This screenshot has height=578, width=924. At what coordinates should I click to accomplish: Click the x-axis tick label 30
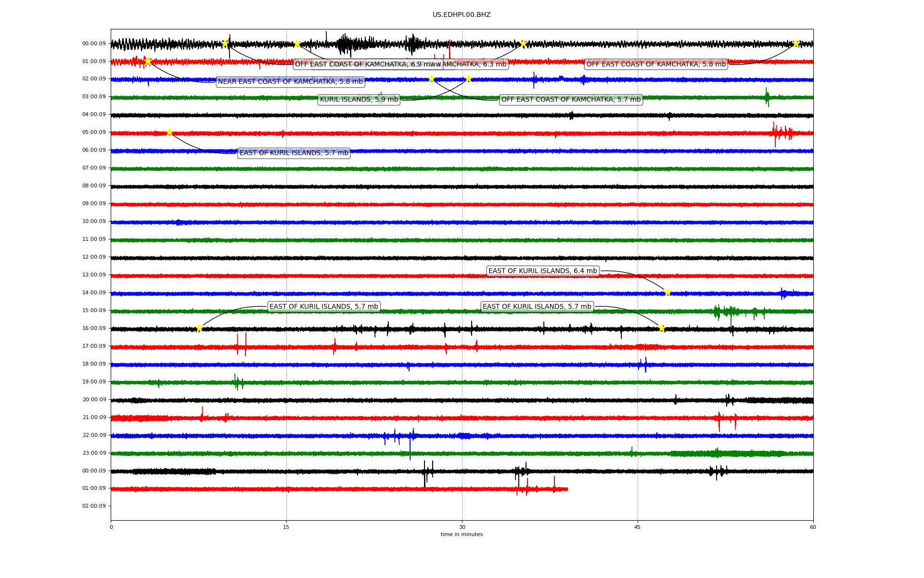point(462,527)
